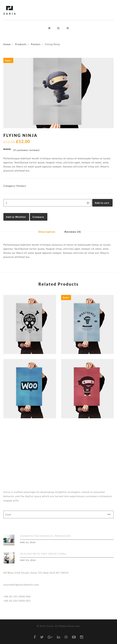The height and width of the screenshot is (644, 117).
Task: Adjust quantity using the stepper arrows
Action: click(x=88, y=203)
